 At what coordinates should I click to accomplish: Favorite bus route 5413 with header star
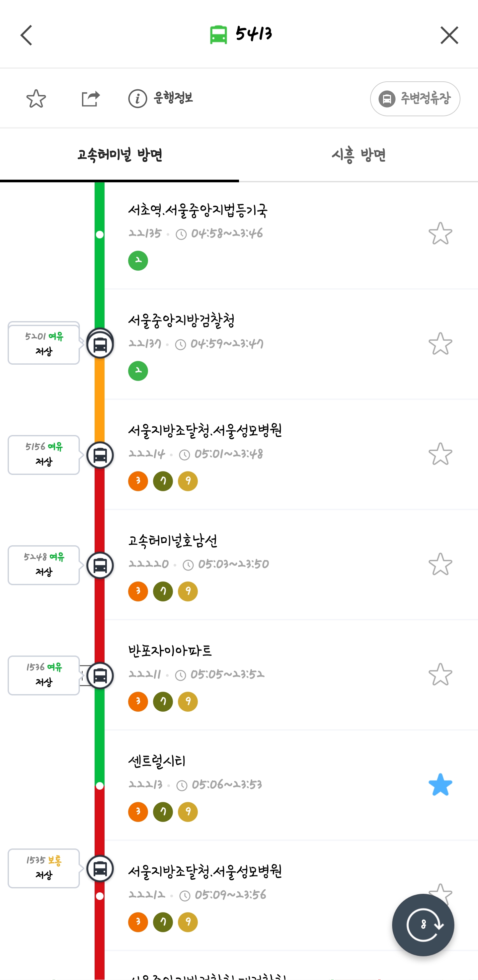(36, 99)
